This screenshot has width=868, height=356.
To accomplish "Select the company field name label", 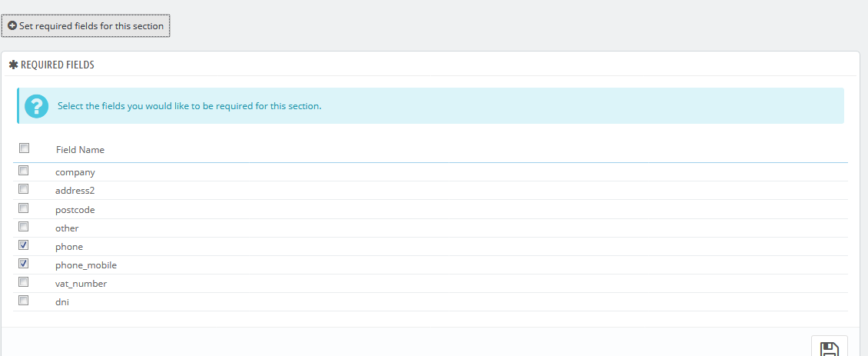I will point(75,172).
